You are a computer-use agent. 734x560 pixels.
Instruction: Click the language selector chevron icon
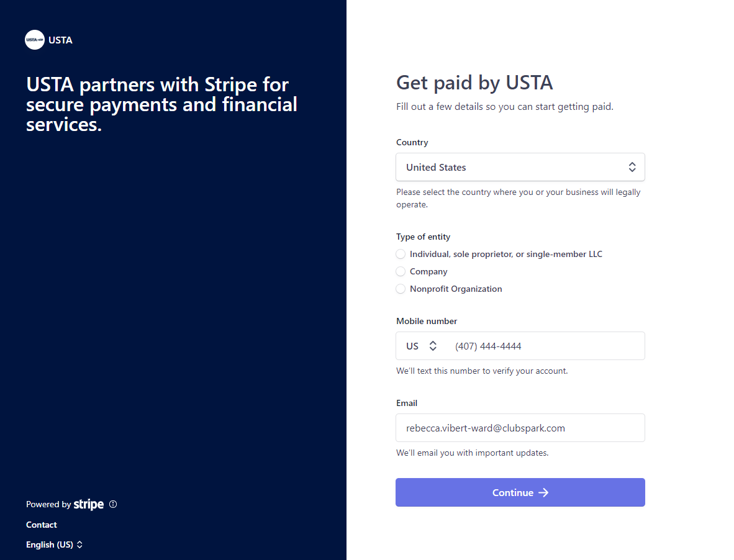pos(79,544)
